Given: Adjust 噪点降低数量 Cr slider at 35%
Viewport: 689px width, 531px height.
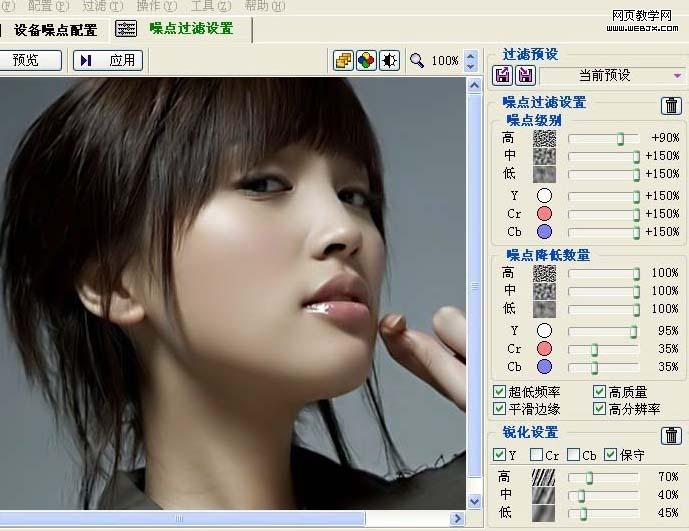Looking at the screenshot, I should click(x=594, y=349).
